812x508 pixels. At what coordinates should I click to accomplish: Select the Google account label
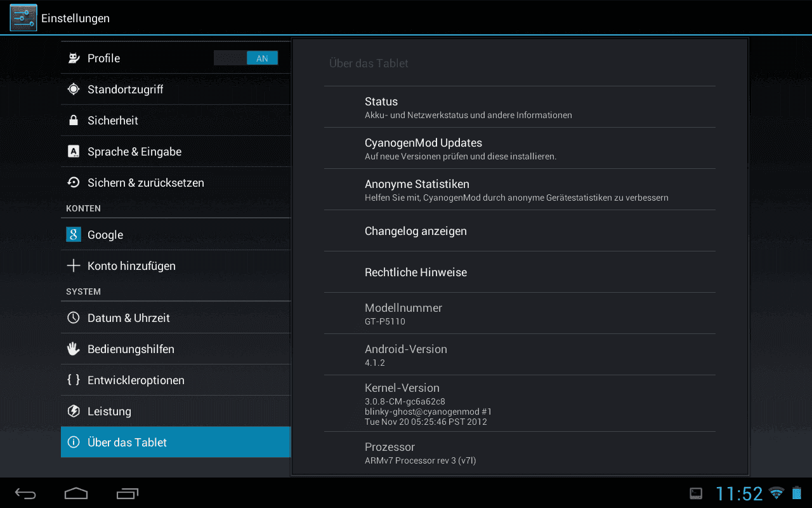point(105,235)
